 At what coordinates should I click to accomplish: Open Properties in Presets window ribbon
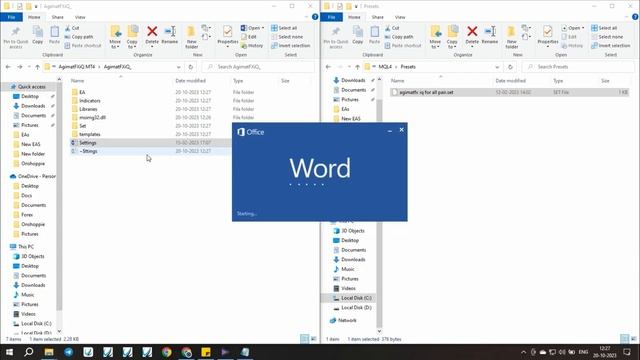coord(547,36)
